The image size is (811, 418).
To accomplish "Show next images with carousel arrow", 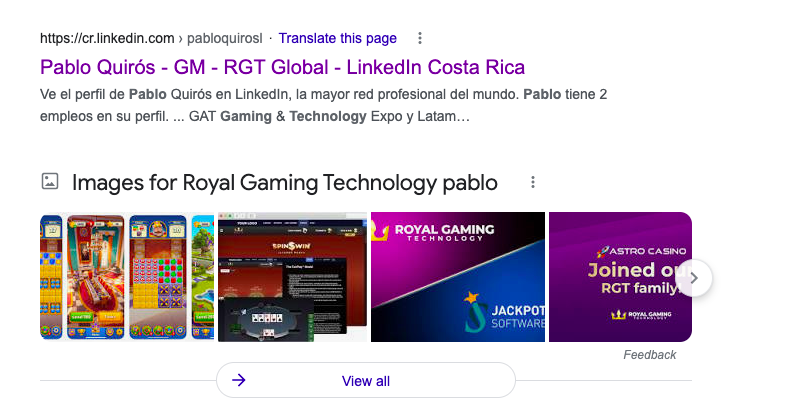I will (x=694, y=278).
